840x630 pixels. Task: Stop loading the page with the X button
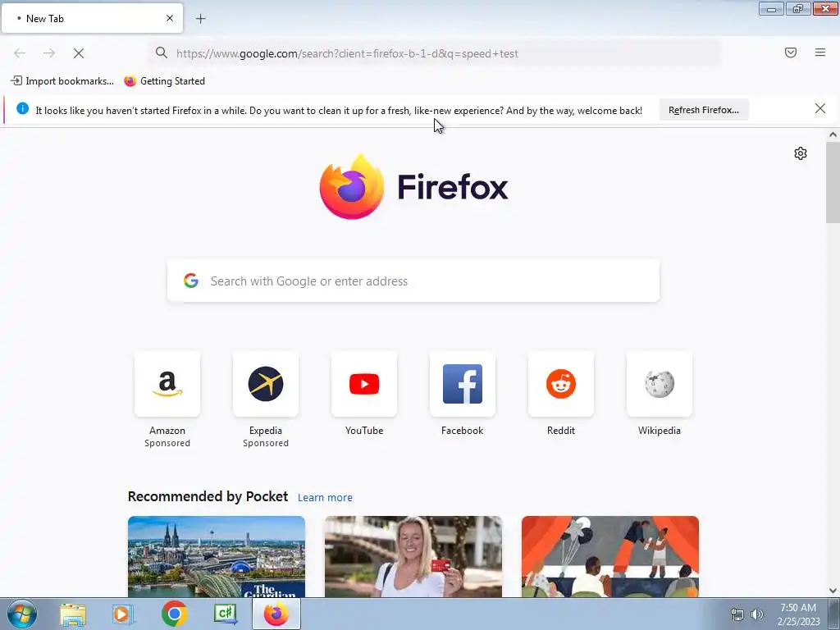pyautogui.click(x=79, y=53)
